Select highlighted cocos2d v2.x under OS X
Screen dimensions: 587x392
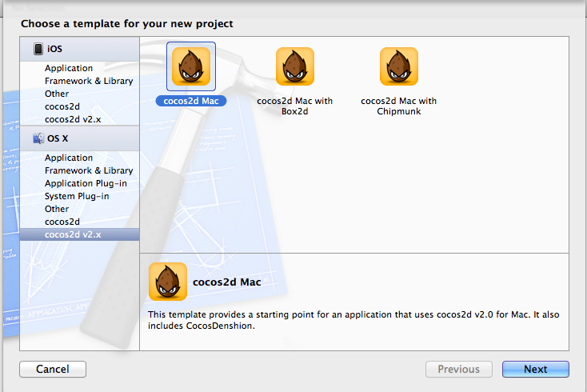(x=79, y=234)
